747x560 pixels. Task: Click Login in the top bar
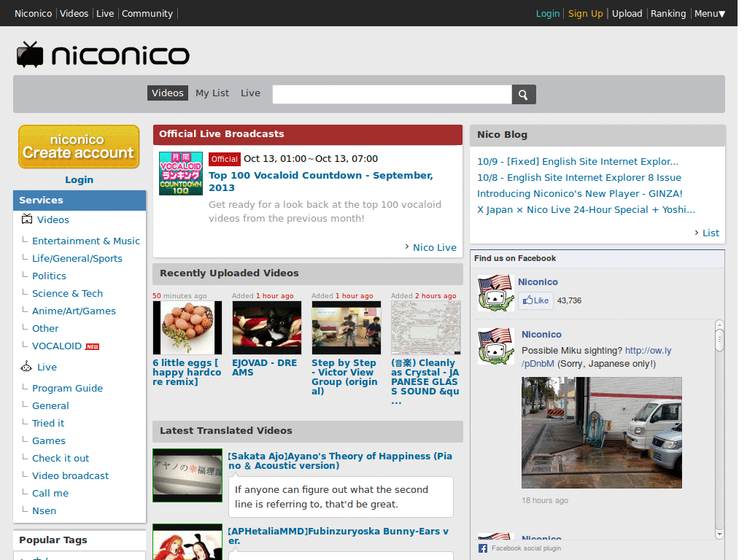coord(548,13)
